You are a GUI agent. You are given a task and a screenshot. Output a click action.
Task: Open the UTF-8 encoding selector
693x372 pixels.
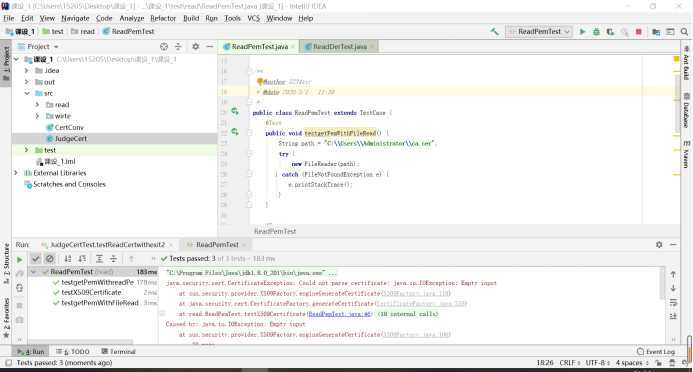click(598, 363)
